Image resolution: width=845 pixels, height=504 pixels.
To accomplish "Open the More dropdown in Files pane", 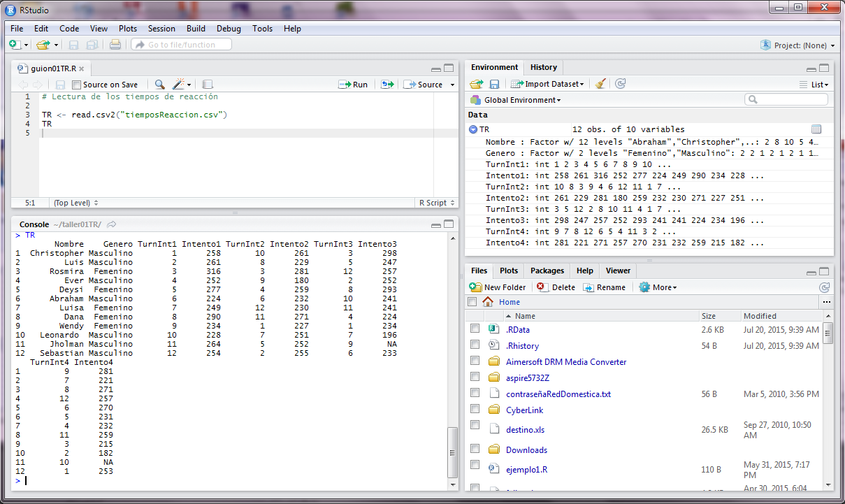I will click(x=658, y=287).
